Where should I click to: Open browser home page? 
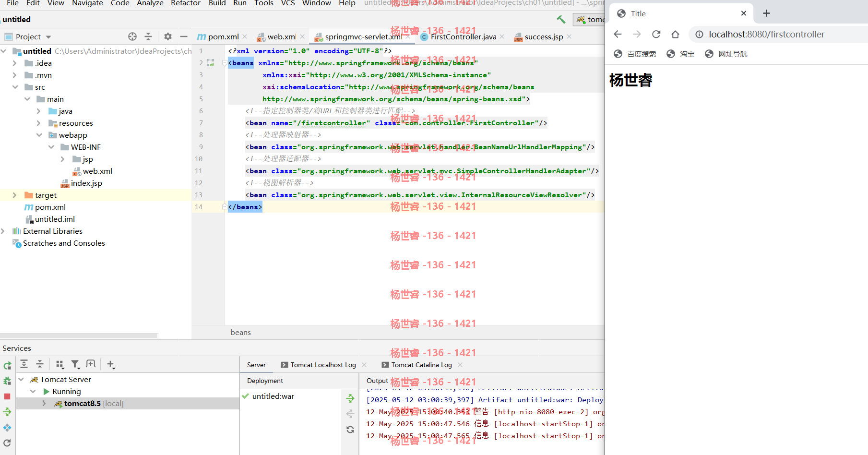tap(676, 34)
